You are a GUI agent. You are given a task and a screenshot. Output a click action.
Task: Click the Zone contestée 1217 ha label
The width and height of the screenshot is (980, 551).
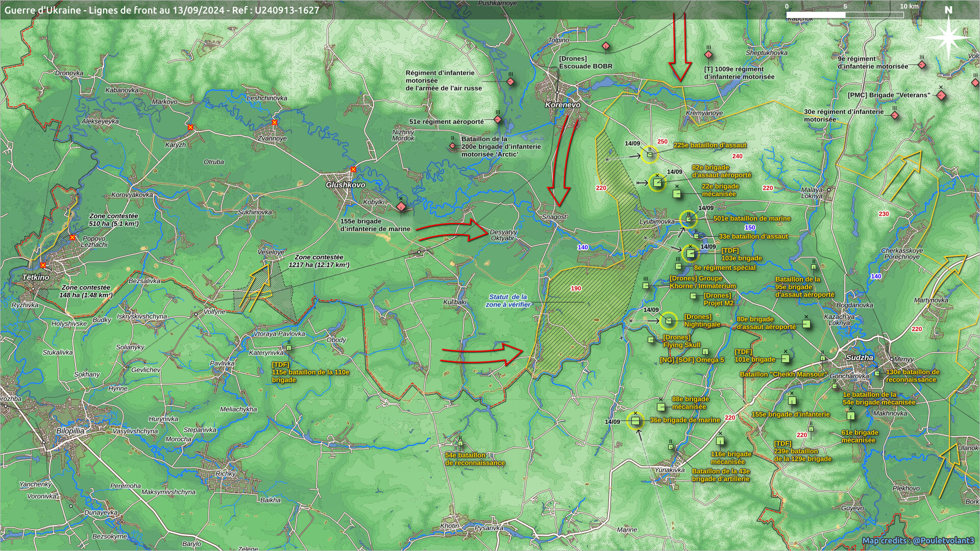(318, 261)
